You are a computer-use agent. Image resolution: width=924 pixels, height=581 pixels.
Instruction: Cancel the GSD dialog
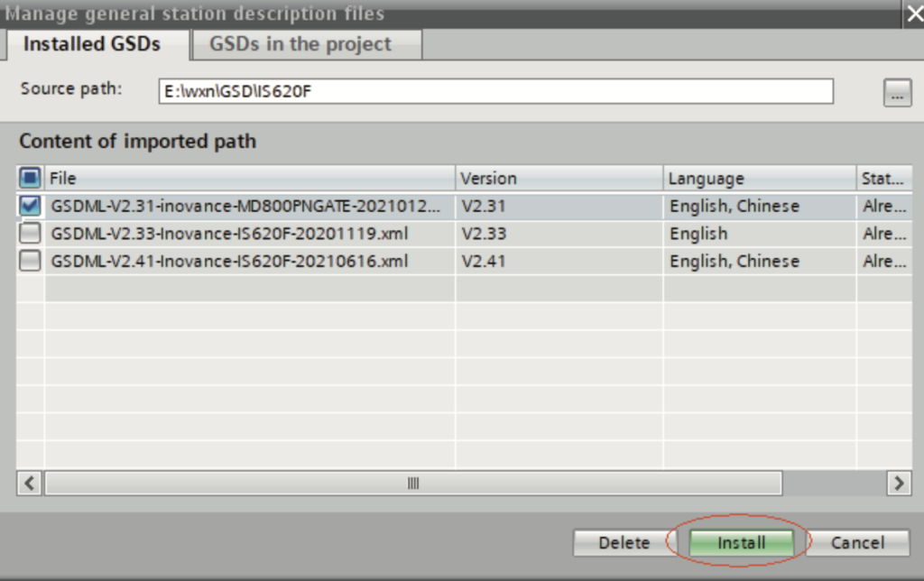coord(857,542)
